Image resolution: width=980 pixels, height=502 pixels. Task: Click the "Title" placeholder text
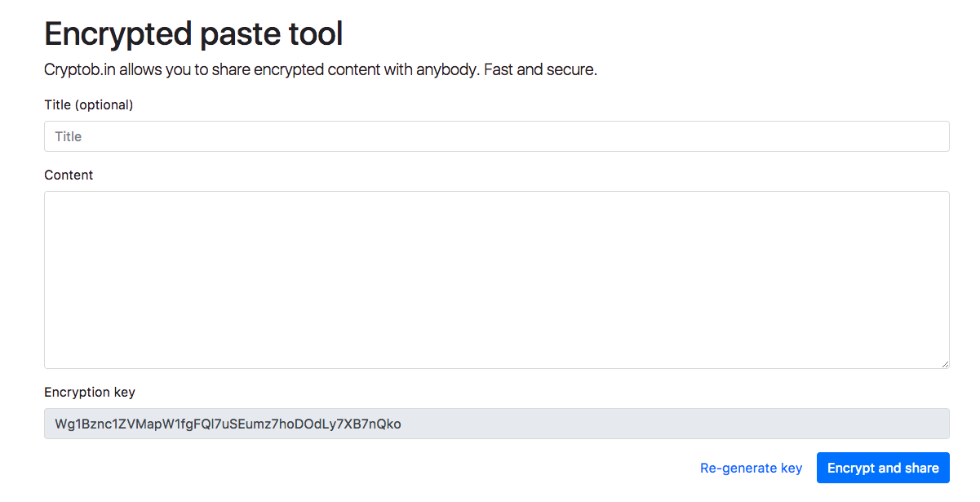pos(69,136)
